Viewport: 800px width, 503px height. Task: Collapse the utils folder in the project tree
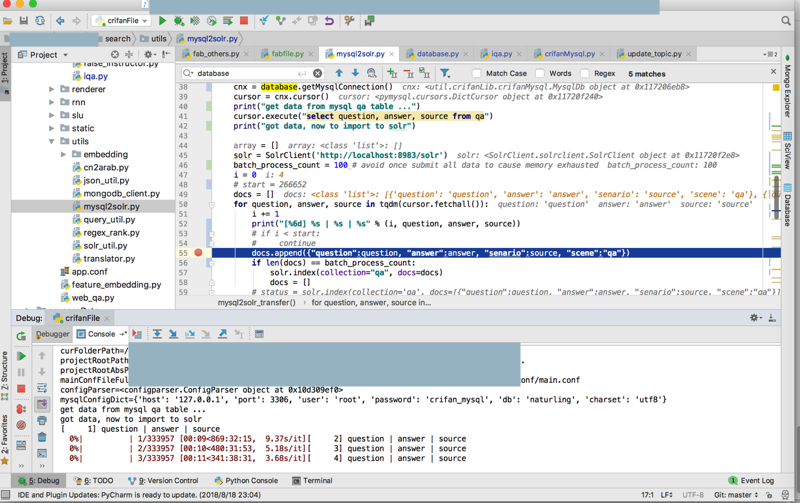[x=52, y=142]
